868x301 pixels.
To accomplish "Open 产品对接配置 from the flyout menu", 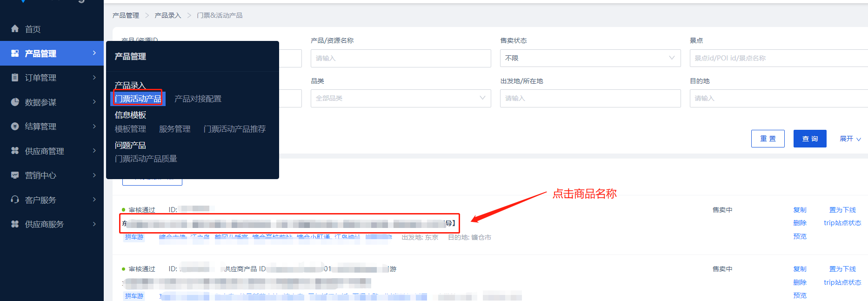I will coord(198,99).
